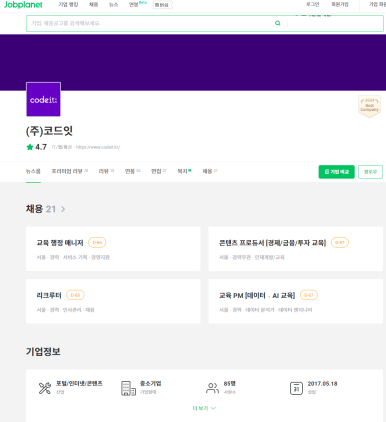Click the Jobplanet logo
The image size is (386, 422).
click(x=23, y=5)
